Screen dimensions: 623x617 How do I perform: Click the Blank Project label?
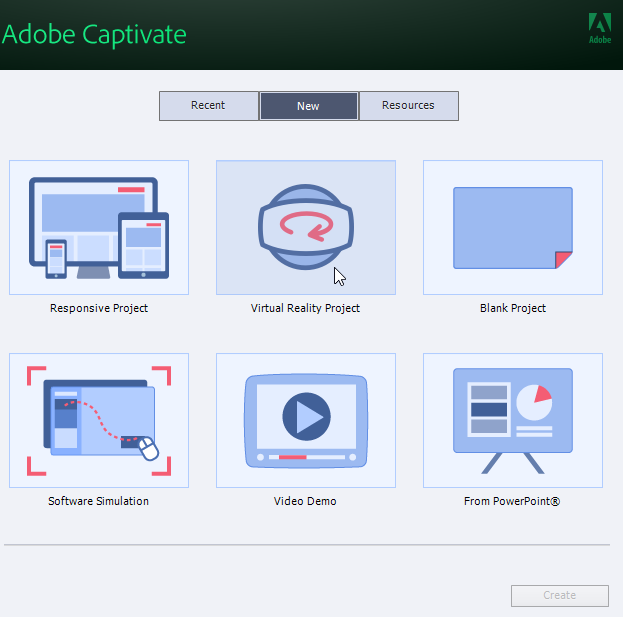(x=513, y=308)
